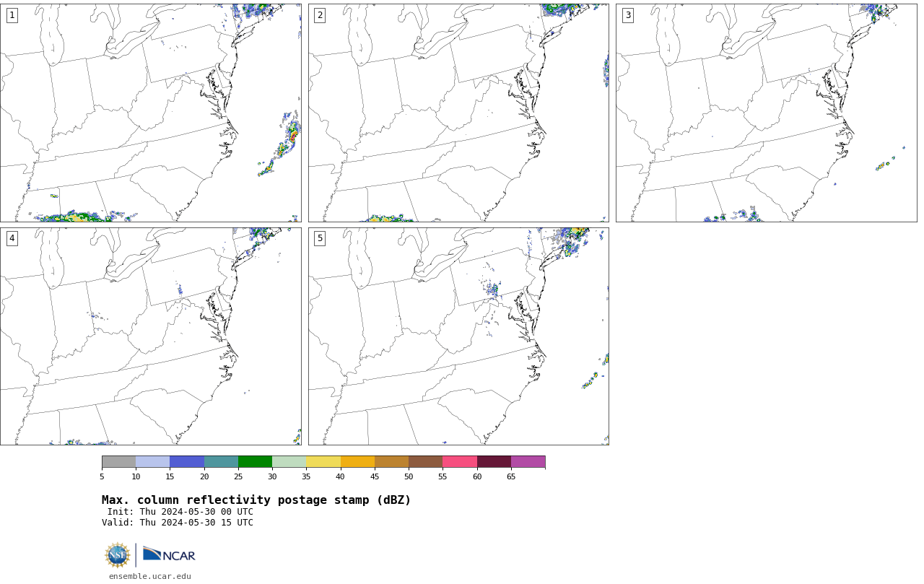Click the panel label number 2
Image resolution: width=924 pixels, height=584 pixels.
pyautogui.click(x=320, y=15)
